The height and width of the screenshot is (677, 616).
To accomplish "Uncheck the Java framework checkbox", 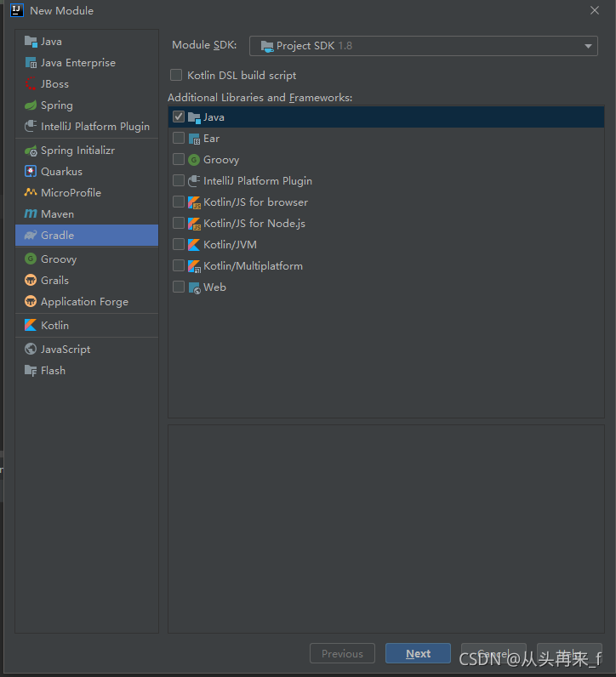I will [x=179, y=117].
